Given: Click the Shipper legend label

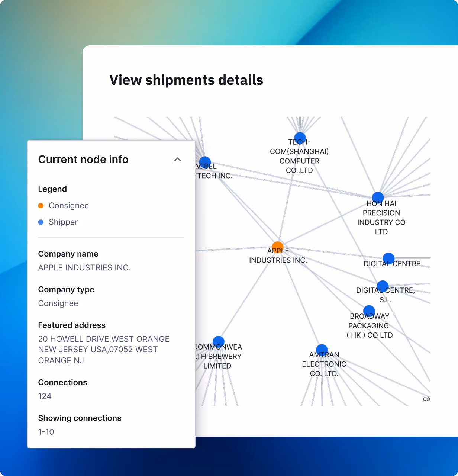Looking at the screenshot, I should click(63, 222).
